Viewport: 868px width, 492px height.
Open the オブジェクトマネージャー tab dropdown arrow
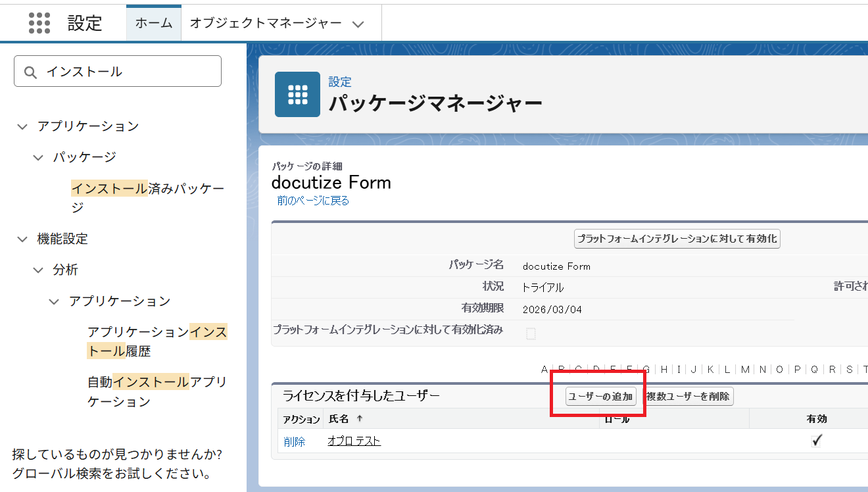pos(358,24)
